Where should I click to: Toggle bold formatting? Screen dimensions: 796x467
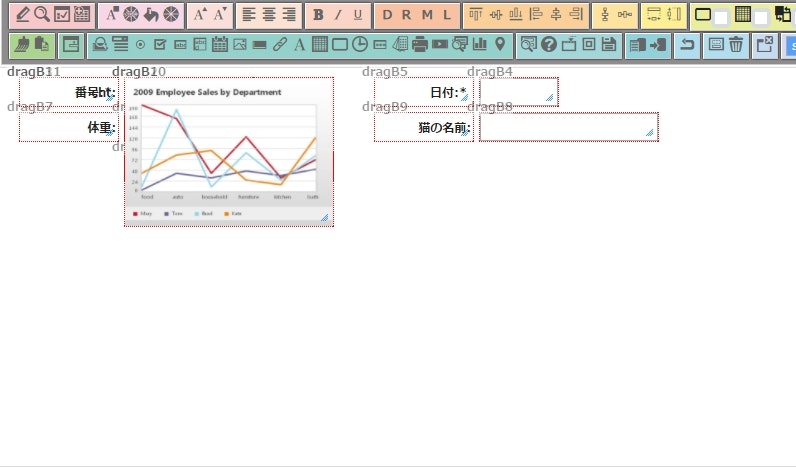pos(318,15)
